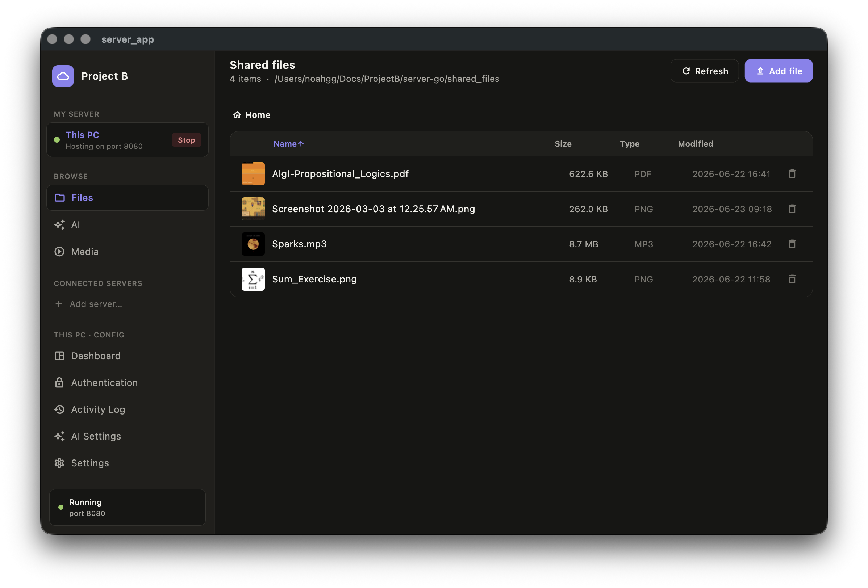The height and width of the screenshot is (588, 868).
Task: Delete AlgI-Propositional_Logics.pdf with its trash icon
Action: (792, 173)
